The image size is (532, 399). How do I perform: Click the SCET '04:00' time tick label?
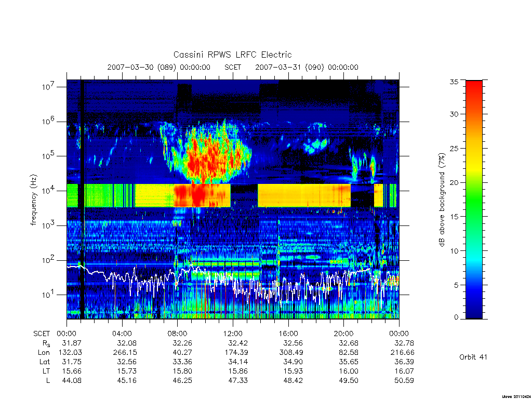pos(122,334)
